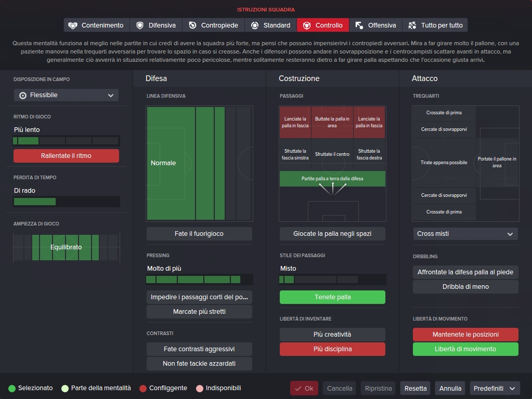Image resolution: width=532 pixels, height=399 pixels.
Task: Click the Cancella button
Action: coord(339,389)
